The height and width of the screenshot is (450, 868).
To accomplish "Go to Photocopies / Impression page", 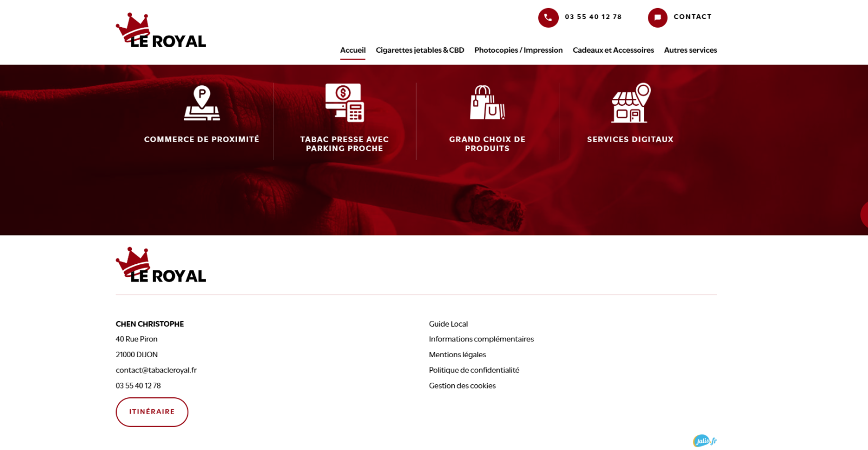I will [x=518, y=50].
